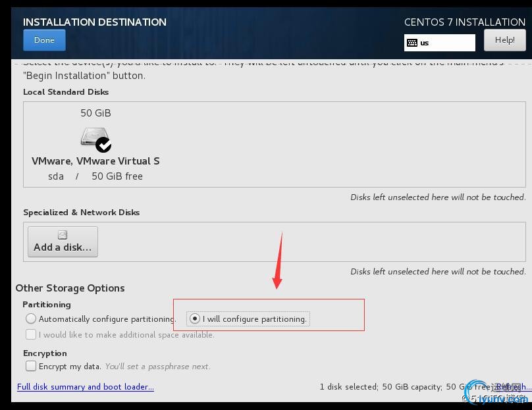This screenshot has height=410, width=532.
Task: Click the blue Done button
Action: pyautogui.click(x=44, y=40)
